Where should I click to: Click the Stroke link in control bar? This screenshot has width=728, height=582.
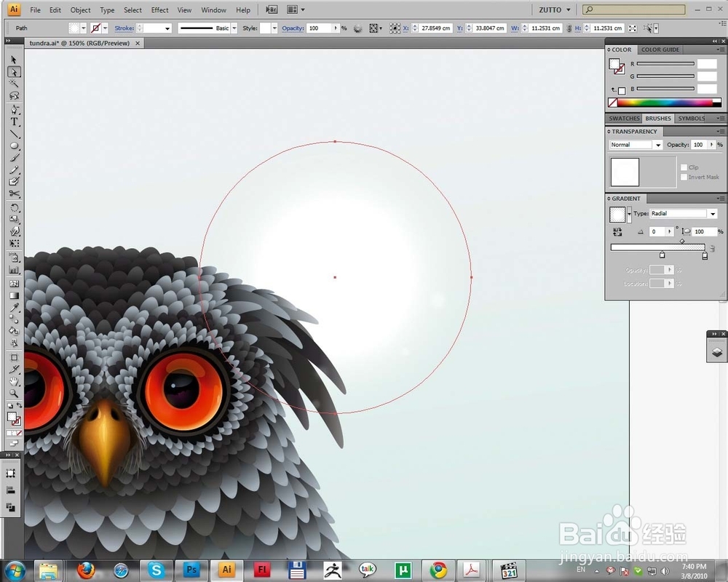click(x=124, y=28)
